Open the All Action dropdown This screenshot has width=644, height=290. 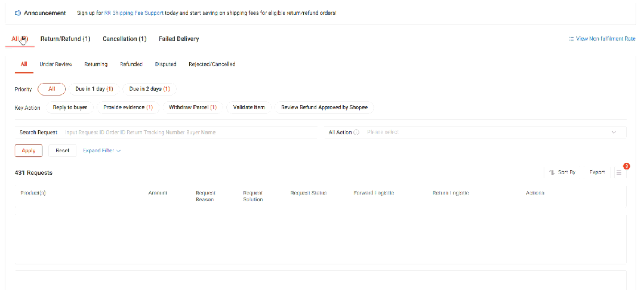[x=475, y=132]
